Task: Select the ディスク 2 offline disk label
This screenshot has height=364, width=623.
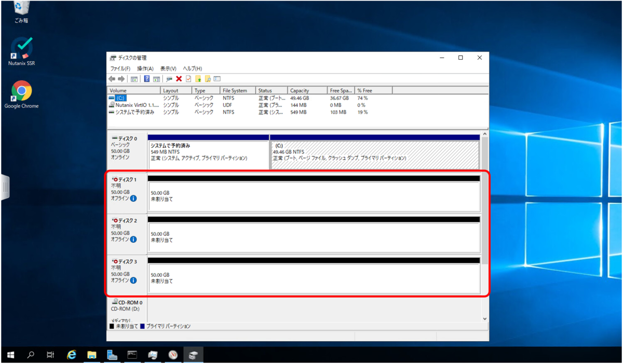Action: [127, 234]
